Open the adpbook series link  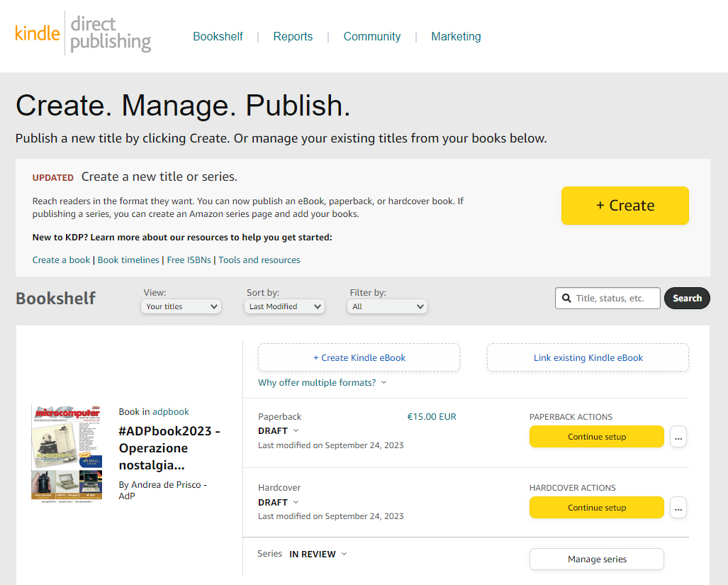pos(171,412)
